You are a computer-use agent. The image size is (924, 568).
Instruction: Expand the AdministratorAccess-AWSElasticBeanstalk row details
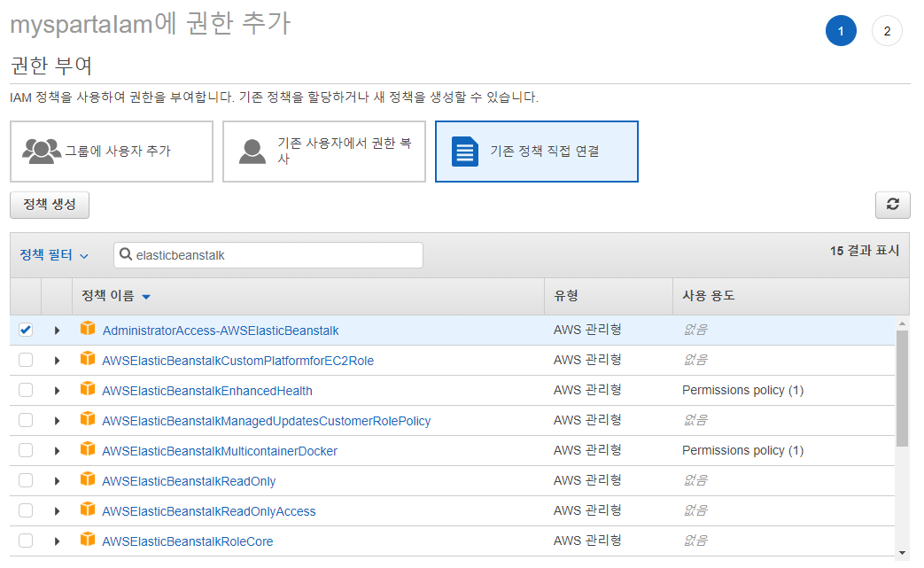click(58, 331)
